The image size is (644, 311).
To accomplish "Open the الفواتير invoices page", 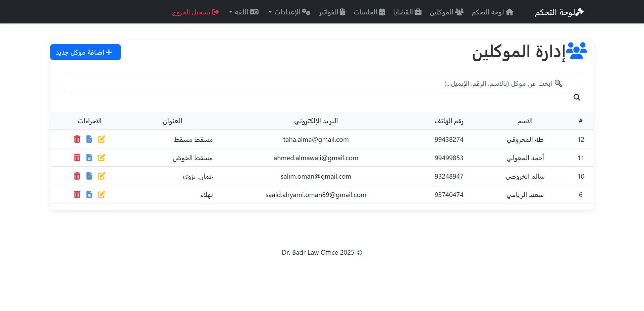I will point(332,12).
